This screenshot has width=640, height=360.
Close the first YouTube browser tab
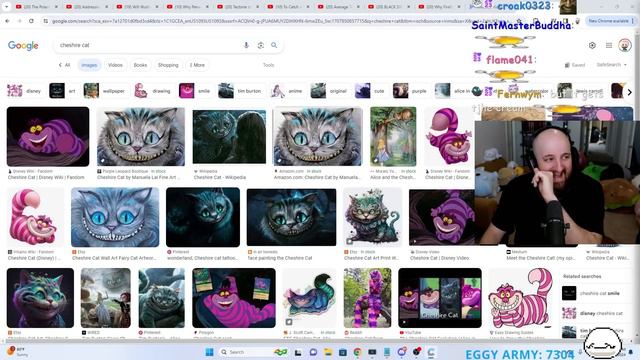click(x=56, y=7)
